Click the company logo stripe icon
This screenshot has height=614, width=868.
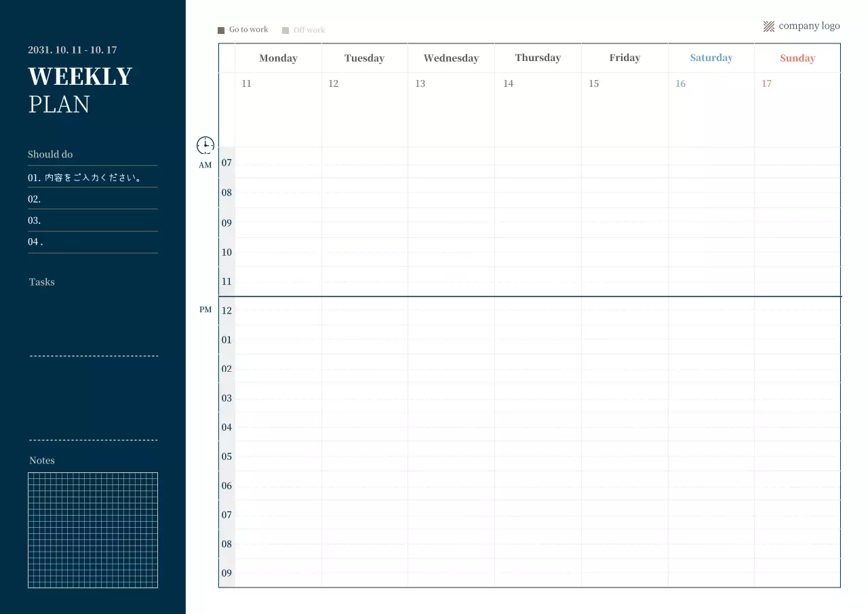(768, 26)
